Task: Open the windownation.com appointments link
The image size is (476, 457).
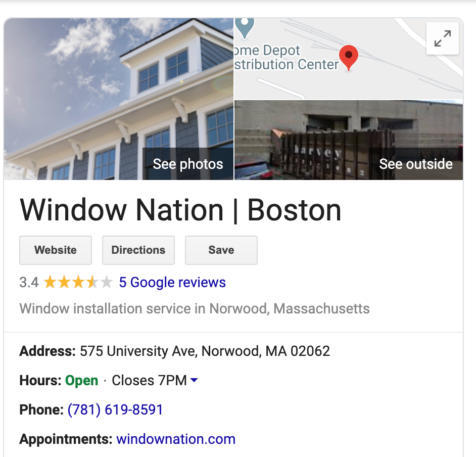Action: (176, 439)
